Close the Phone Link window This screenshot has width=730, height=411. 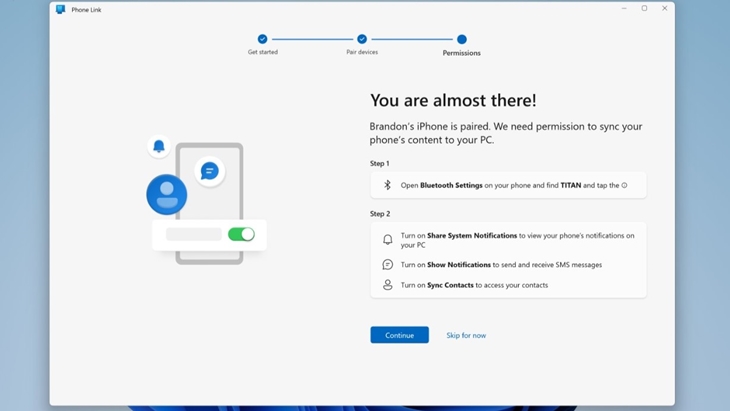(665, 8)
